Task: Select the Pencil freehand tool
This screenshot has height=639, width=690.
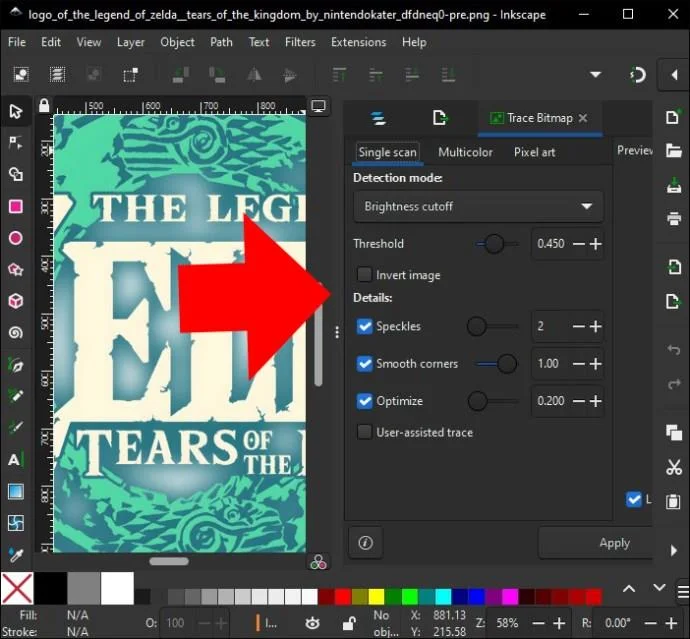Action: [x=16, y=396]
